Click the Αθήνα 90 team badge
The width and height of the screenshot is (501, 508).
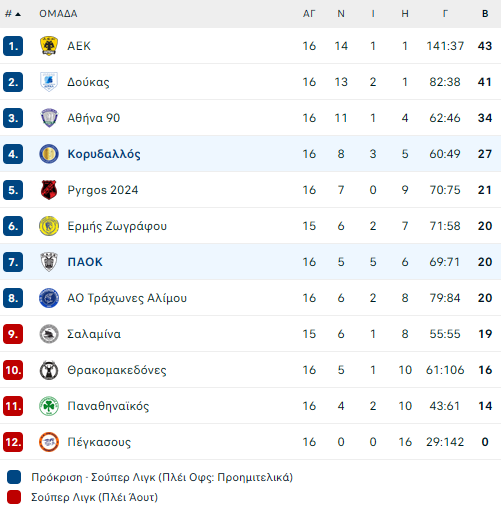(49, 118)
